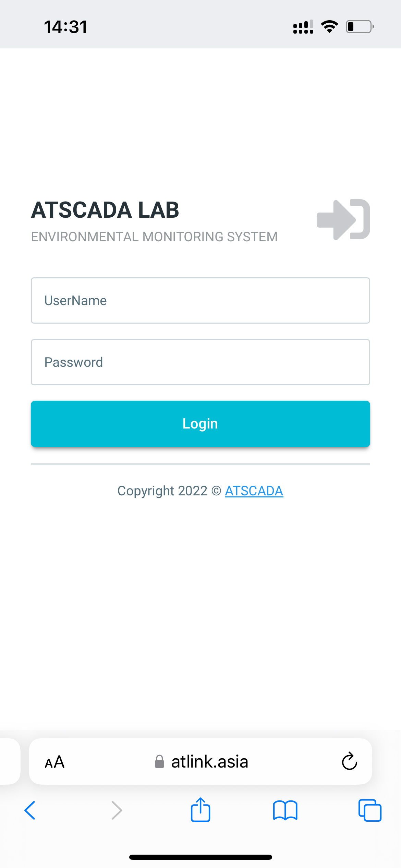Open the Share sheet icon
This screenshot has width=401, height=868.
pos(200,810)
